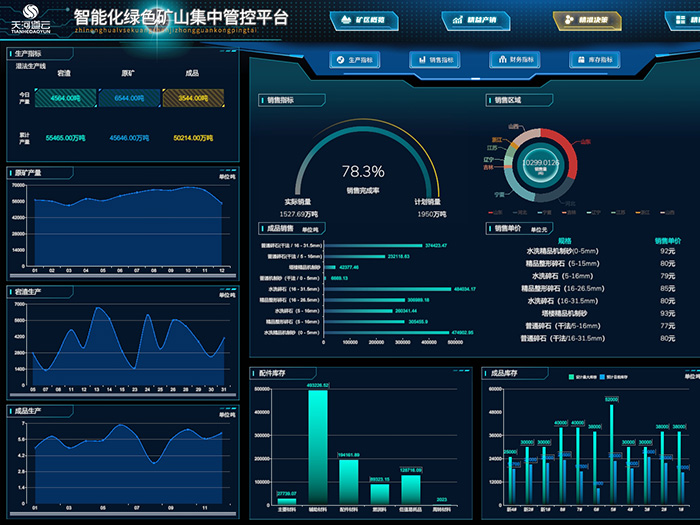Screen dimensions: 700x525
Task: Click the 10299.0126 donut center value
Action: (541, 162)
